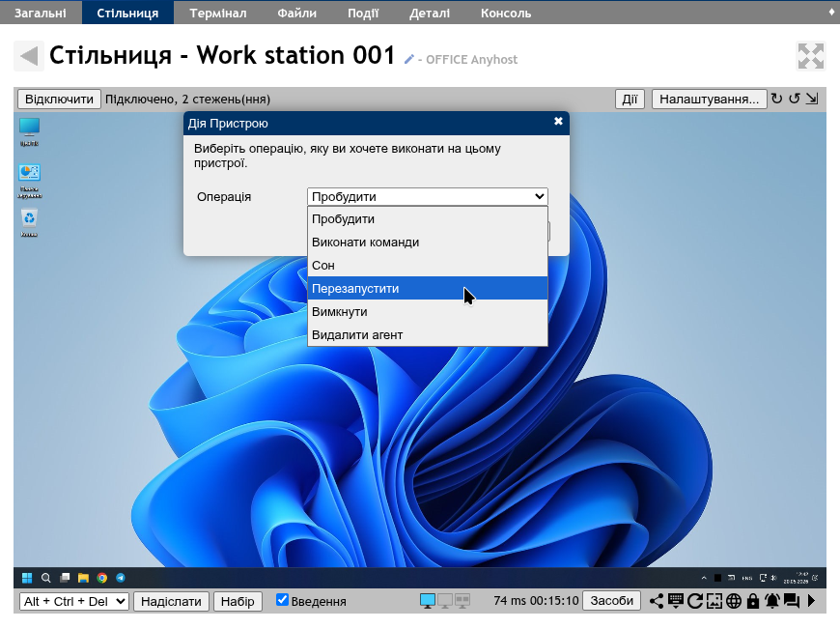
Task: Open Telegram from the remote taskbar
Action: [121, 578]
